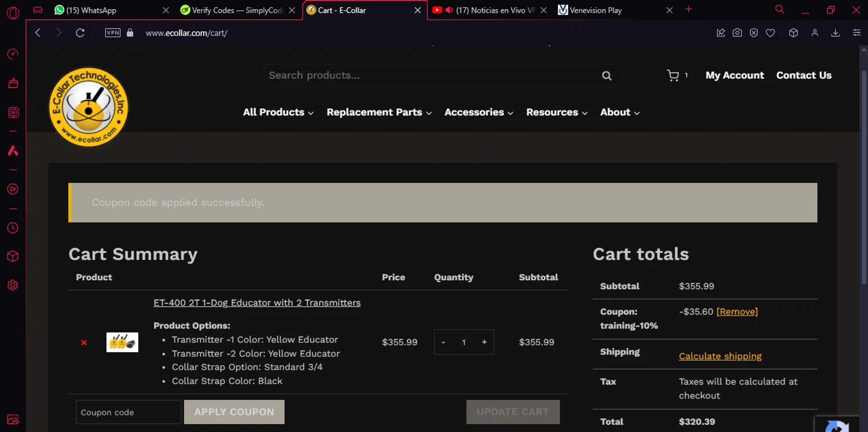Click the pencil-share icon in address bar
Screen dimensions: 868x432
click(720, 33)
